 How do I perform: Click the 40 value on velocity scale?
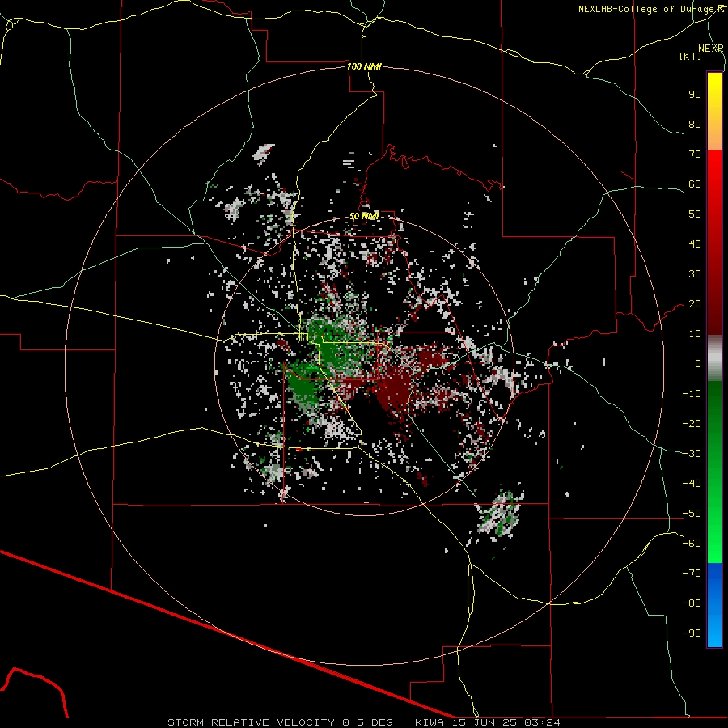pyautogui.click(x=695, y=244)
